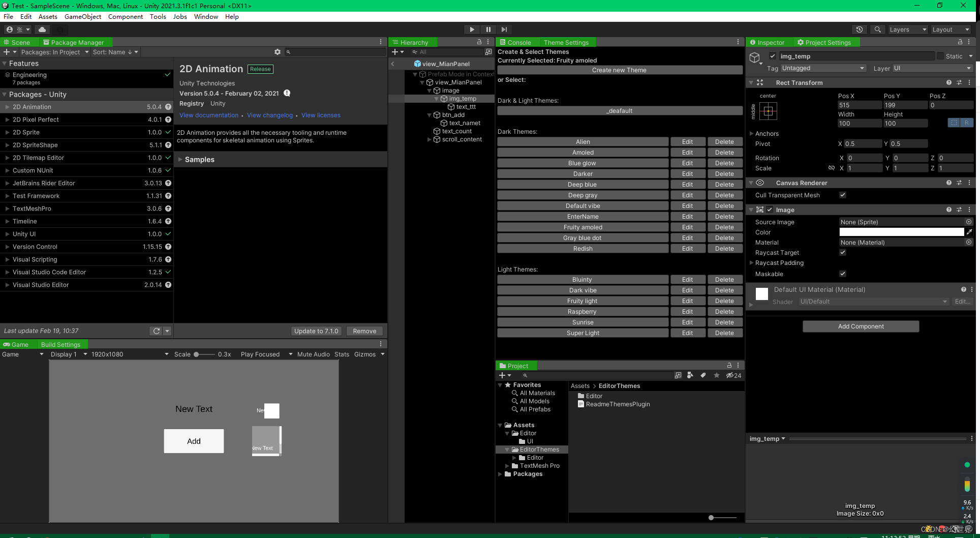980x538 pixels.
Task: Refresh the package list
Action: (157, 331)
